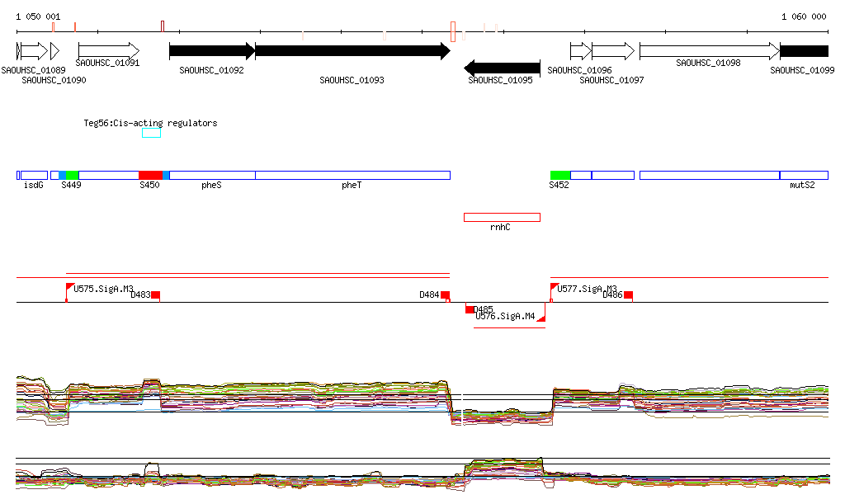Screen dimensions: 845x504
Task: Click the D483 terminator red marker
Action: [155, 294]
